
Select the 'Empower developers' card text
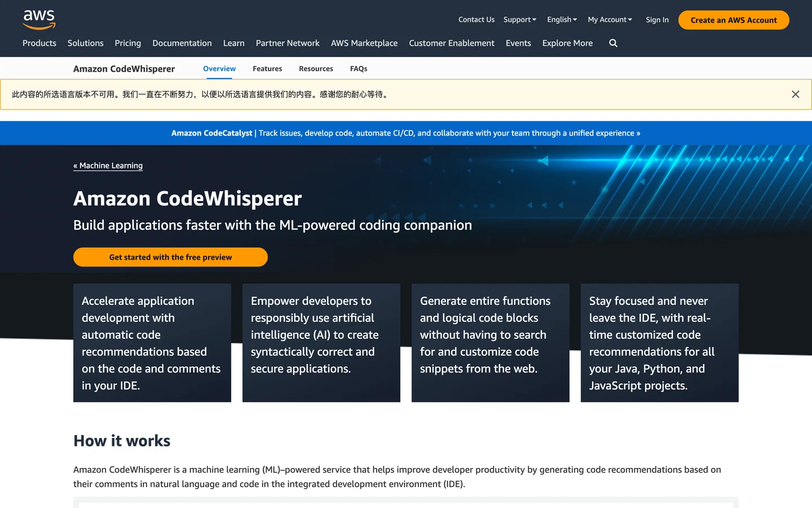pos(315,335)
